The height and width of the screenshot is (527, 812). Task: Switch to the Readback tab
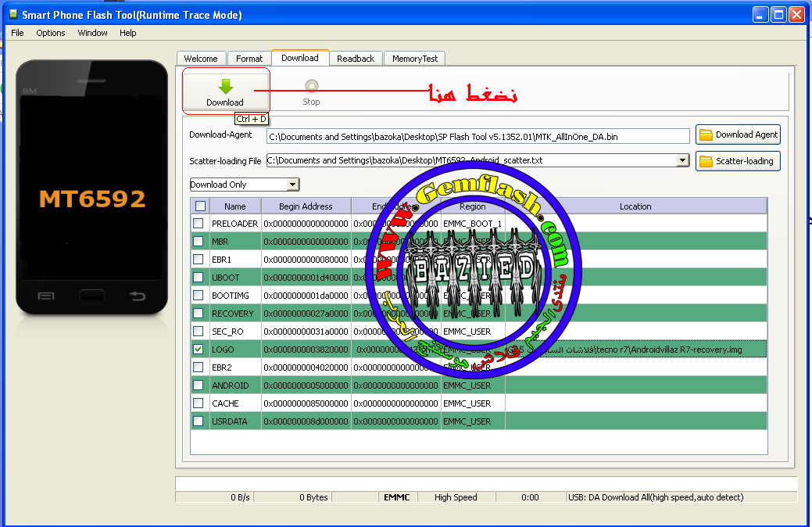[x=356, y=59]
